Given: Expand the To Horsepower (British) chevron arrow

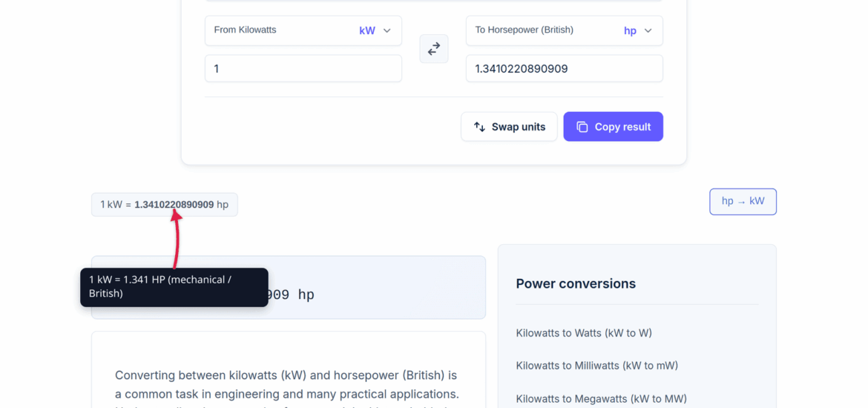Looking at the screenshot, I should 648,30.
